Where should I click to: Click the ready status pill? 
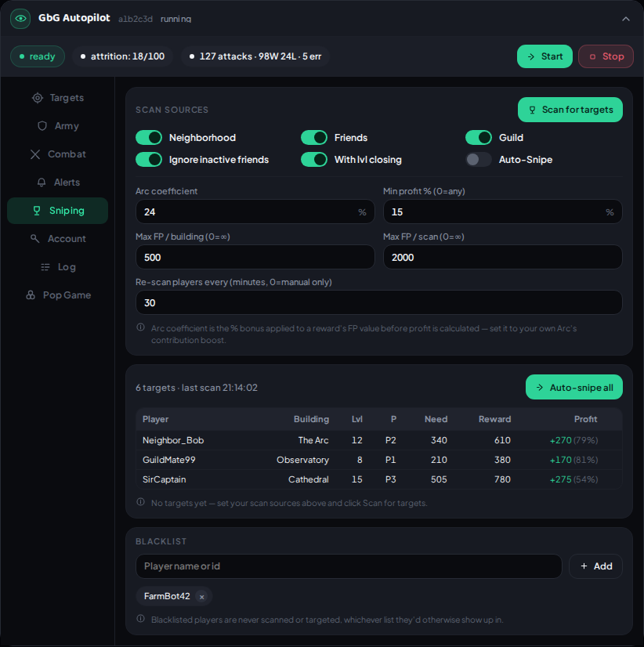coord(37,56)
